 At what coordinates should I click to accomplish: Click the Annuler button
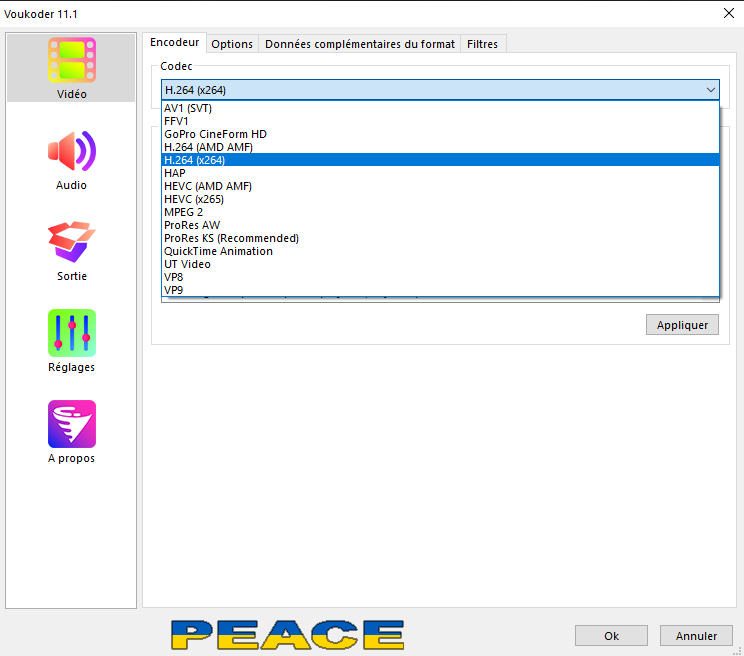(696, 636)
